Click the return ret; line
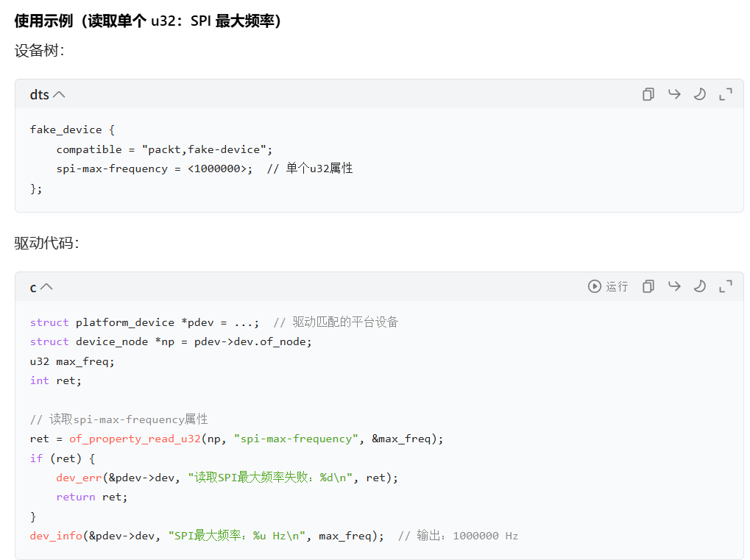The height and width of the screenshot is (560, 750). (92, 497)
